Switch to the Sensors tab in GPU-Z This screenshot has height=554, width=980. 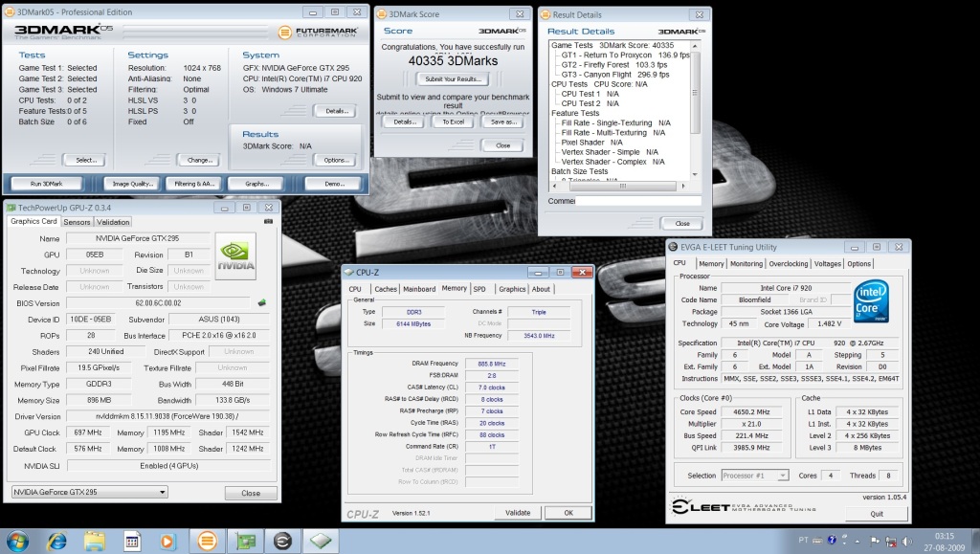77,222
